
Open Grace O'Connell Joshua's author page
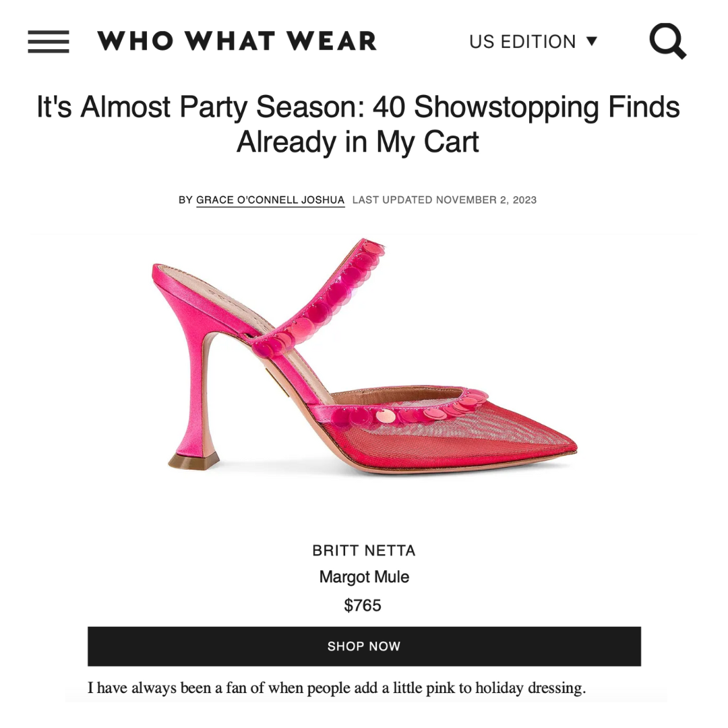[270, 200]
